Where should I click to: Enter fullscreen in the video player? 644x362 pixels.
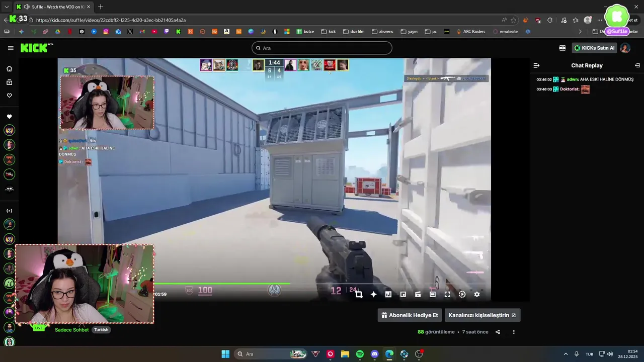click(447, 295)
